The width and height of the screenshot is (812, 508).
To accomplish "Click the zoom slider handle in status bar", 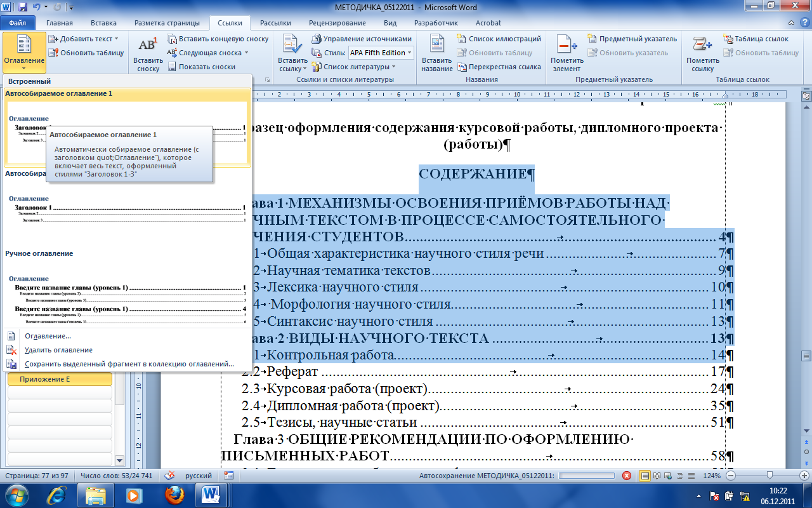I will pyautogui.click(x=769, y=475).
